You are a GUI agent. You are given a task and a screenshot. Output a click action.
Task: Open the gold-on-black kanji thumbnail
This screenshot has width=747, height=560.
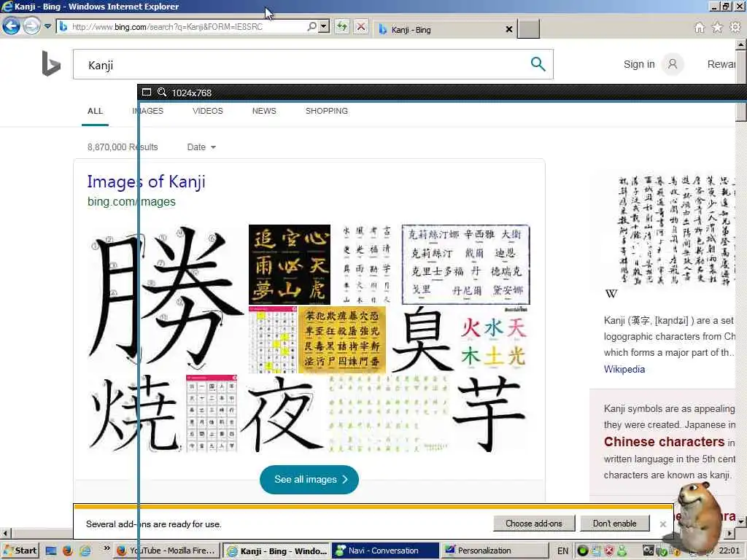(290, 264)
